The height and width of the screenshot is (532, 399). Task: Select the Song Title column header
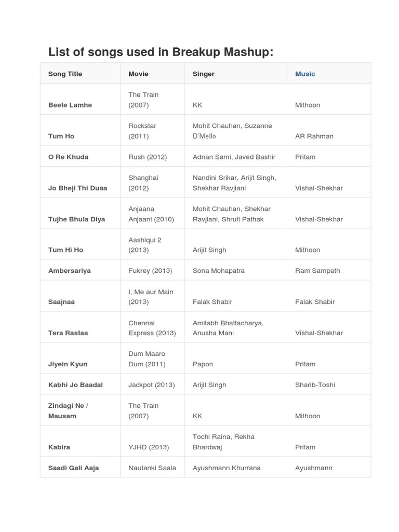pos(65,74)
